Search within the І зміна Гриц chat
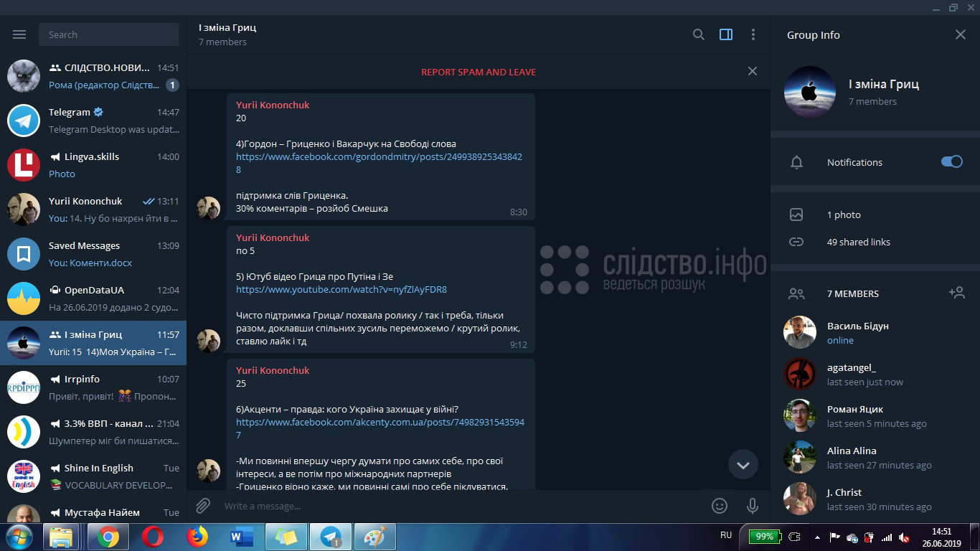The width and height of the screenshot is (980, 551). (698, 34)
